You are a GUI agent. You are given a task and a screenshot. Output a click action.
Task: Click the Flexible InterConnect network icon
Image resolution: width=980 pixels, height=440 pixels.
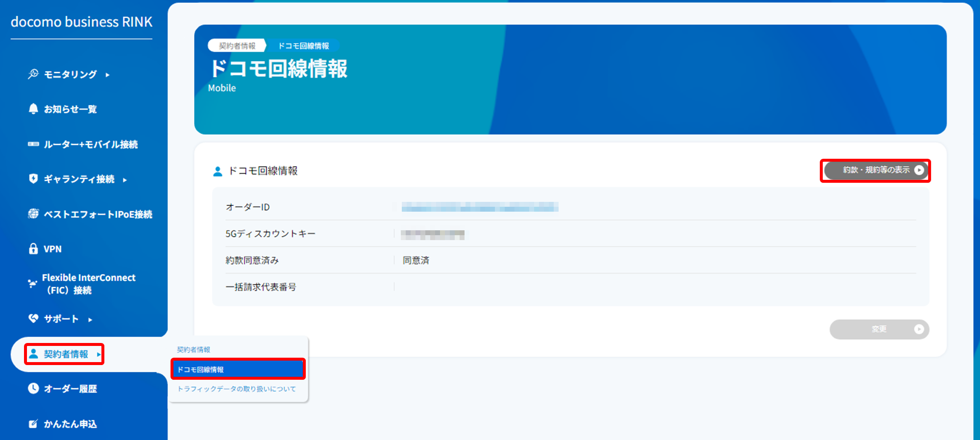point(32,283)
